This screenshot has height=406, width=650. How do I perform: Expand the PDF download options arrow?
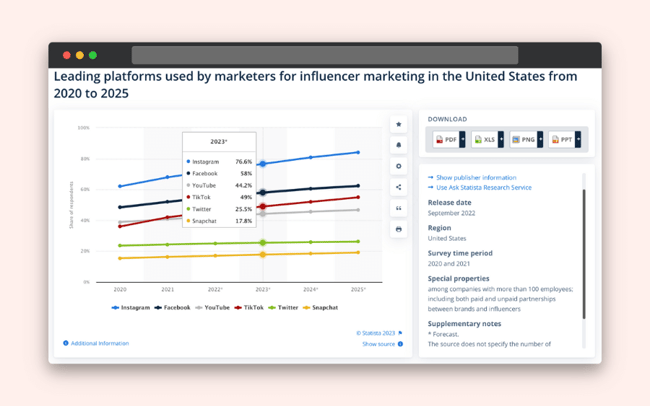[x=463, y=140]
